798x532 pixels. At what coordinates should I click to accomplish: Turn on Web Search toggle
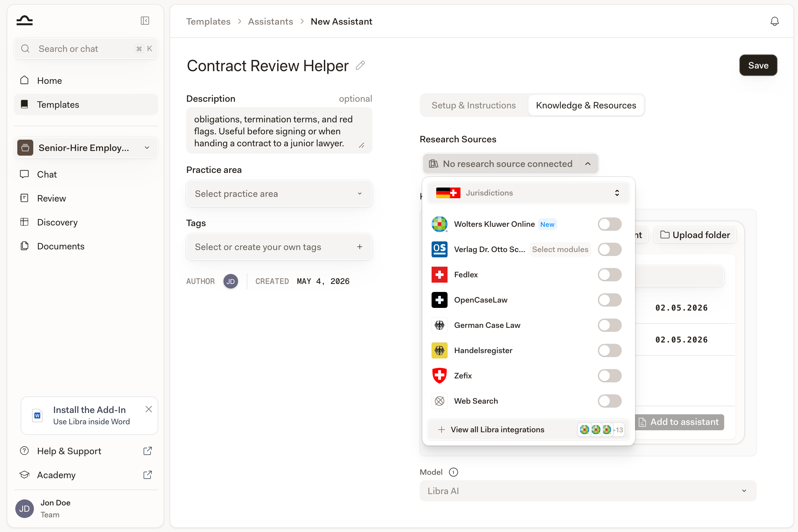pos(609,401)
